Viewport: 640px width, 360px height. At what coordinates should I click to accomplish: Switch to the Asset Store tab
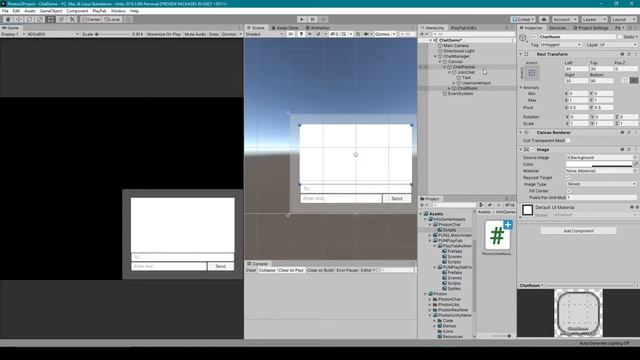click(285, 28)
